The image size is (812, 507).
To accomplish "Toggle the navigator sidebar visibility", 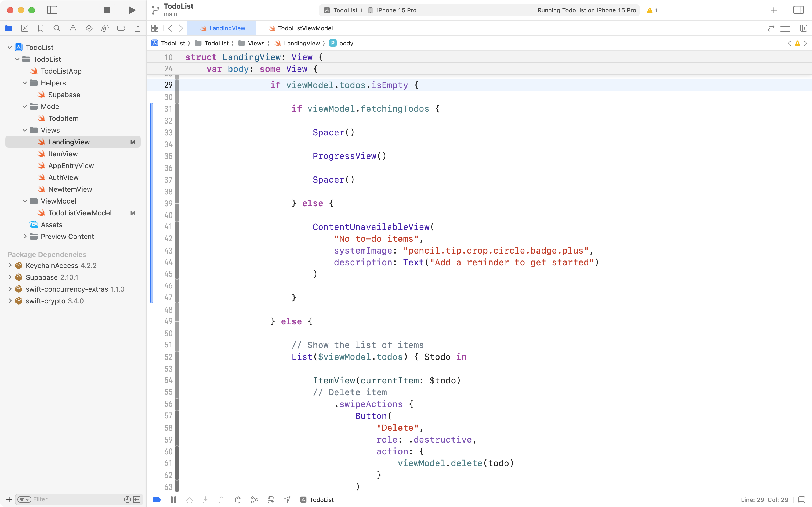I will 52,10.
